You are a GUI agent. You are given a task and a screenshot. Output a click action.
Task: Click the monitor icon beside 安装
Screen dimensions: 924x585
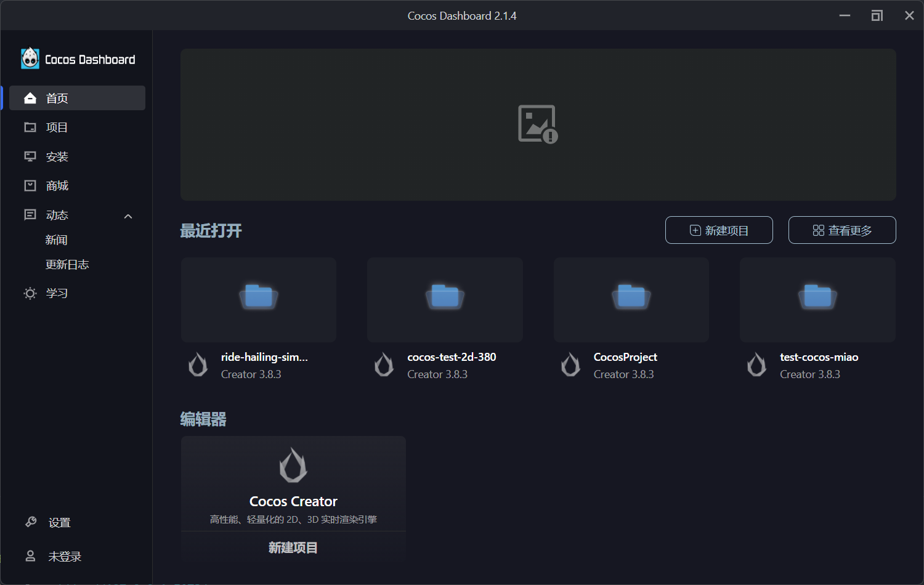pos(30,156)
